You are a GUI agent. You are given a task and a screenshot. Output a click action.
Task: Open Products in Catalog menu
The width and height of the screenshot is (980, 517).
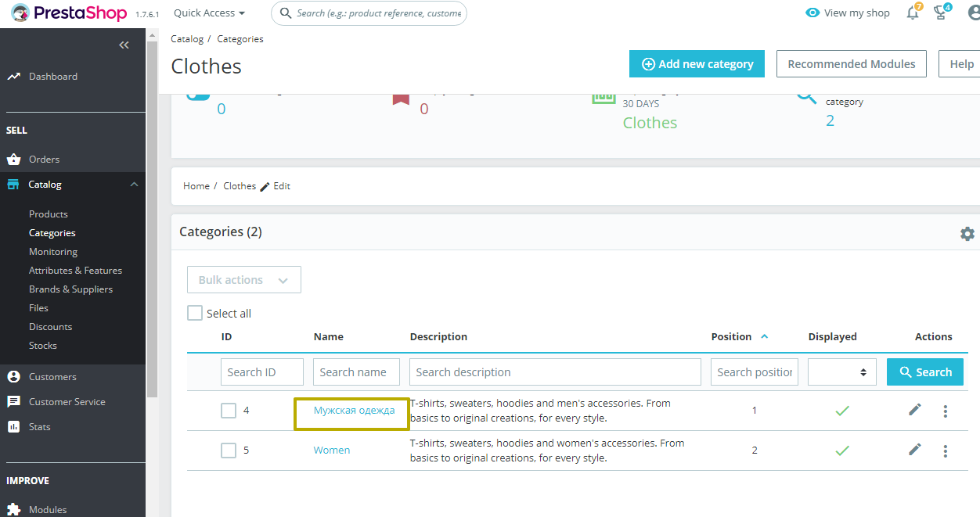click(49, 214)
